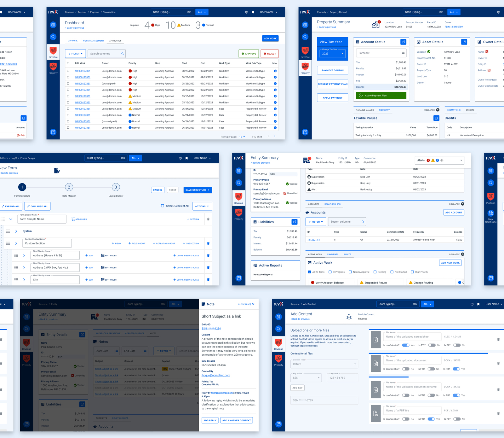Expand Address (House # & St) field
Image resolution: width=504 pixels, height=438 pixels.
point(24,255)
